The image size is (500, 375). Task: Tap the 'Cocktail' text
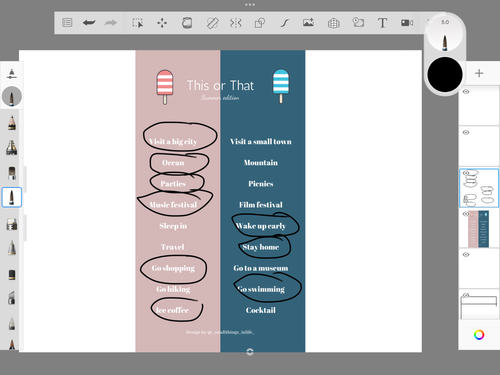pyautogui.click(x=261, y=310)
